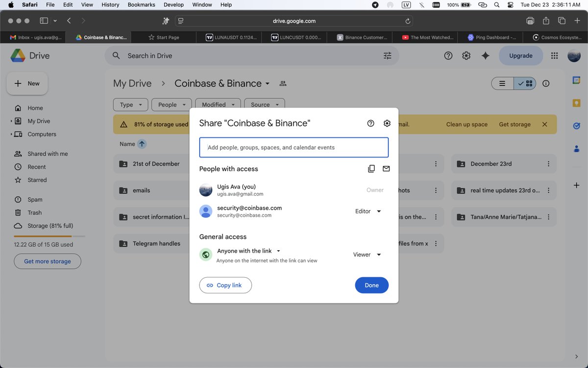588x368 pixels.
Task: Click the storage usage progress bar
Action: pyautogui.click(x=49, y=236)
